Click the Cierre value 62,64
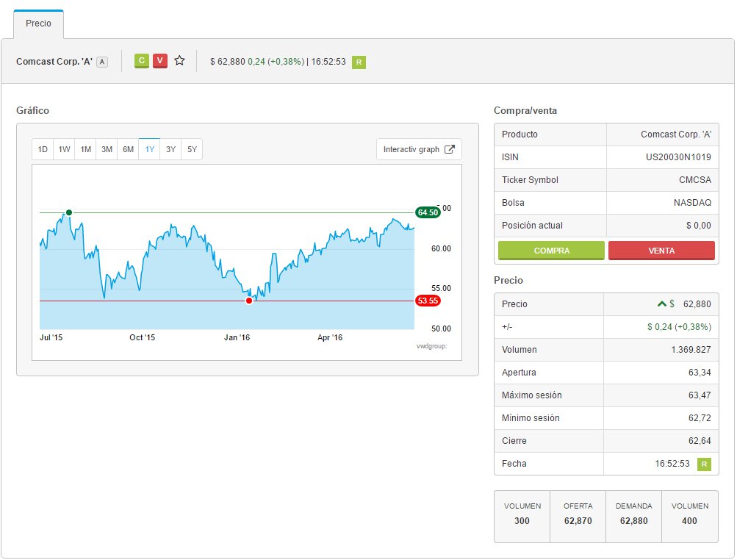 pos(700,440)
